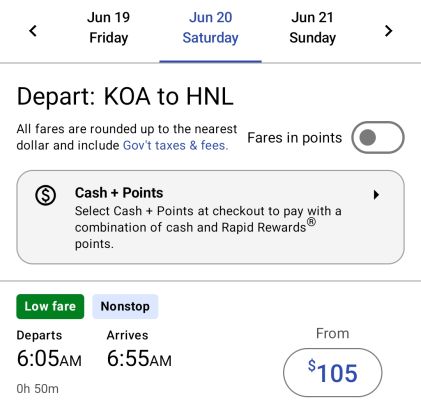Go to earlier dates with left chevron
This screenshot has height=405, width=421.
(33, 31)
